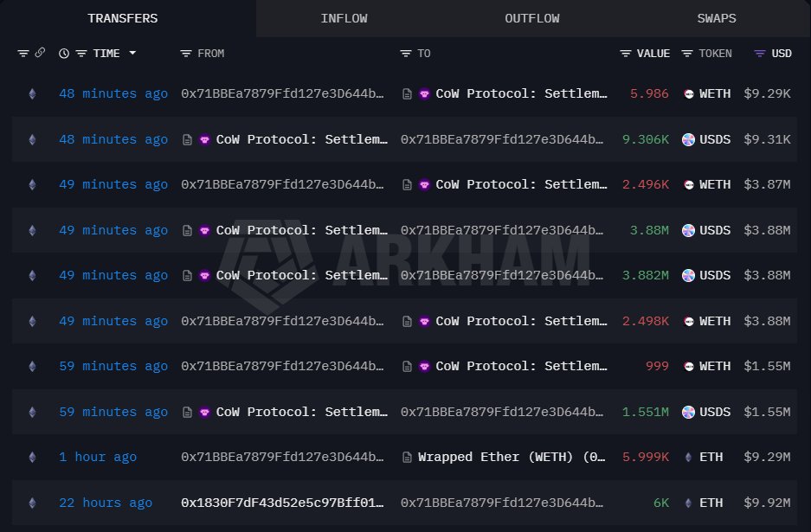Viewport: 811px width, 532px height.
Task: Click the USD amount $9.31K
Action: (767, 139)
